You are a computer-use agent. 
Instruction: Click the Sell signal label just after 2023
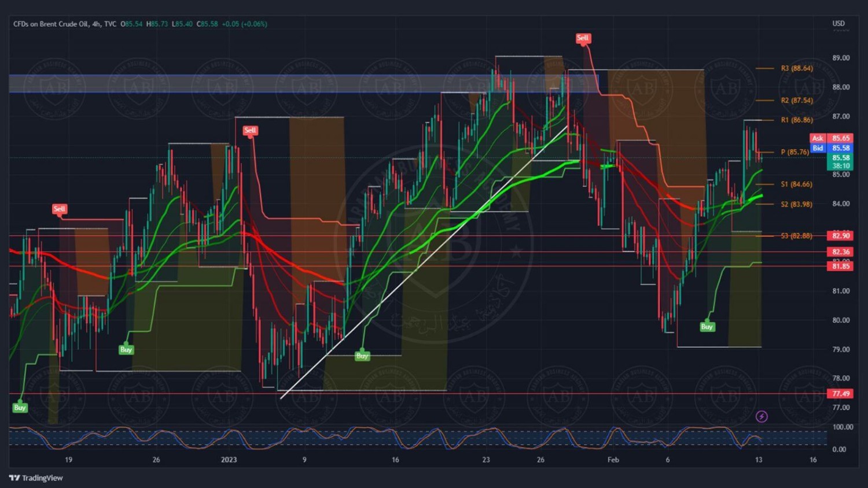250,131
